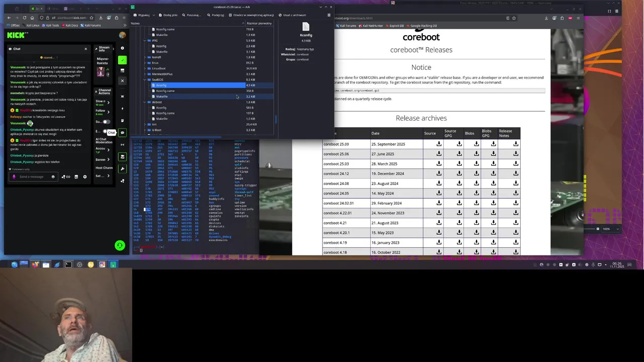Screen dimensions: 644x362
Task: Open coreboot browser hamburger menu
Action: point(579,18)
